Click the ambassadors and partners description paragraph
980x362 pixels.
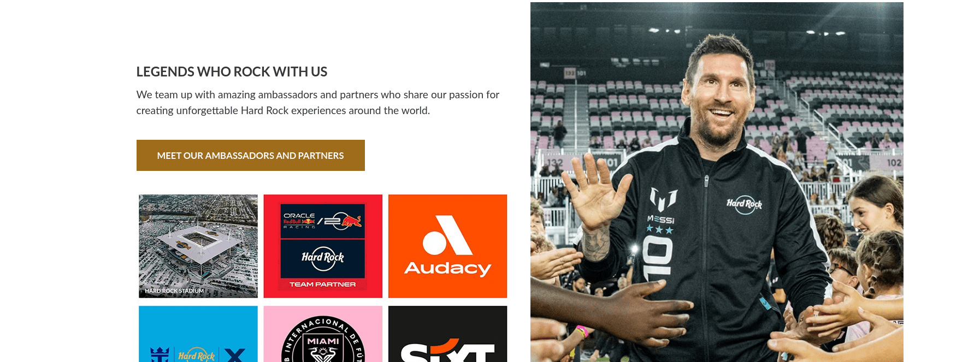[x=318, y=103]
